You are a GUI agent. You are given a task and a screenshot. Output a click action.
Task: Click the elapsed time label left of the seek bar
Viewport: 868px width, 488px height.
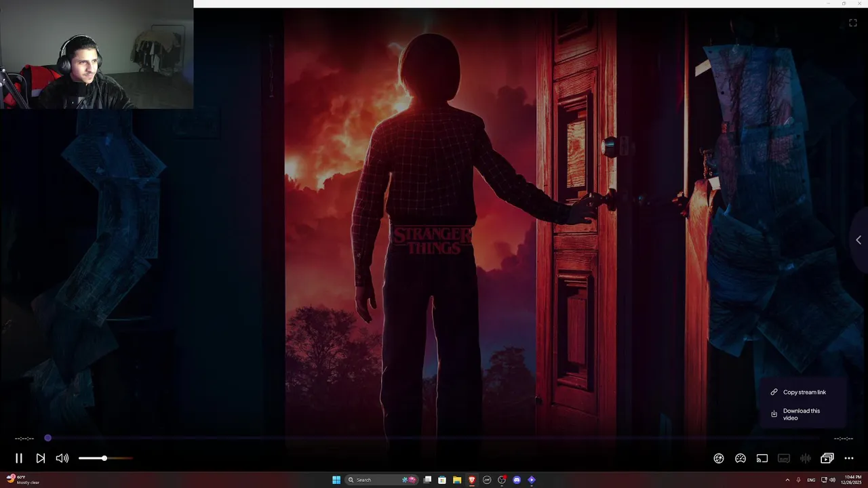point(24,439)
